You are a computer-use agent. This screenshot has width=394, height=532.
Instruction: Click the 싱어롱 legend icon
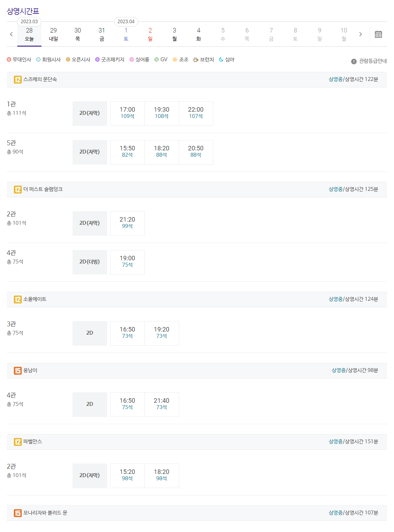click(x=132, y=59)
